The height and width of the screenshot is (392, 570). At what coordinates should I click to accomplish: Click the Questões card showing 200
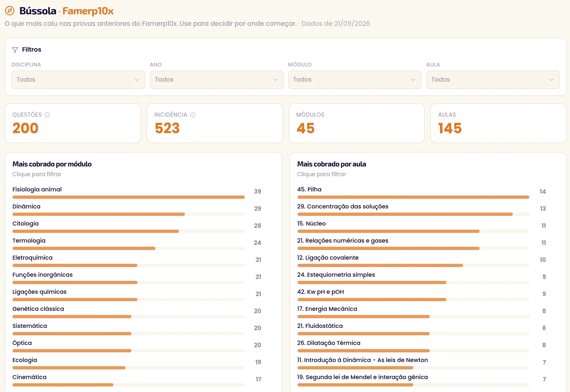point(73,123)
